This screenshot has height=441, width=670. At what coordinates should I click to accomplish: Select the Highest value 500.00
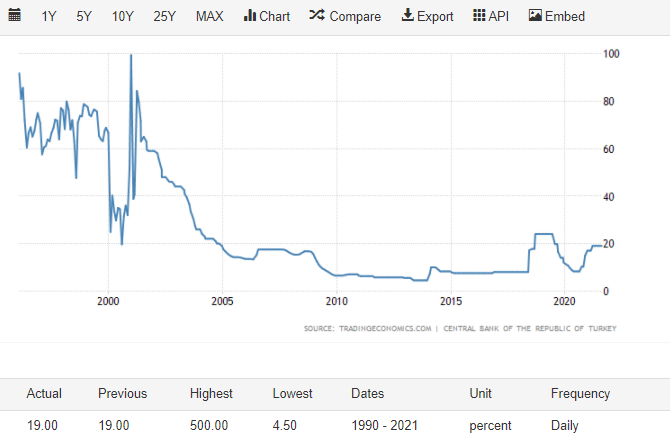[x=209, y=425]
